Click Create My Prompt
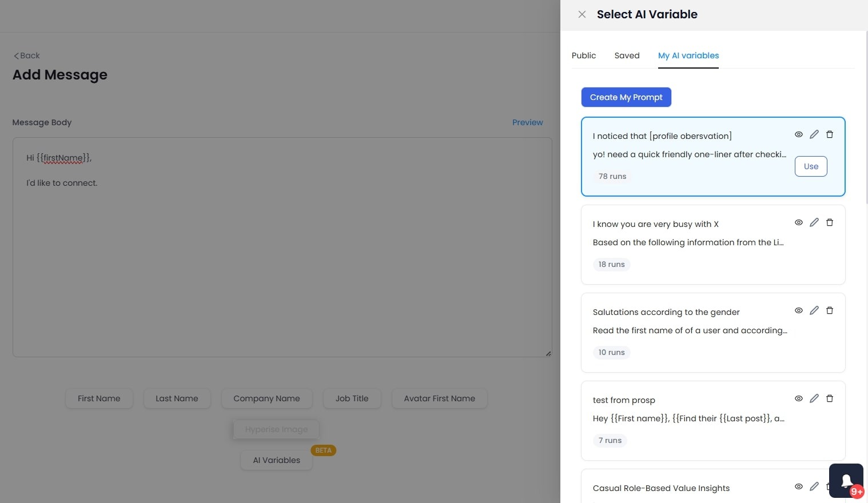The image size is (868, 503). (x=626, y=97)
